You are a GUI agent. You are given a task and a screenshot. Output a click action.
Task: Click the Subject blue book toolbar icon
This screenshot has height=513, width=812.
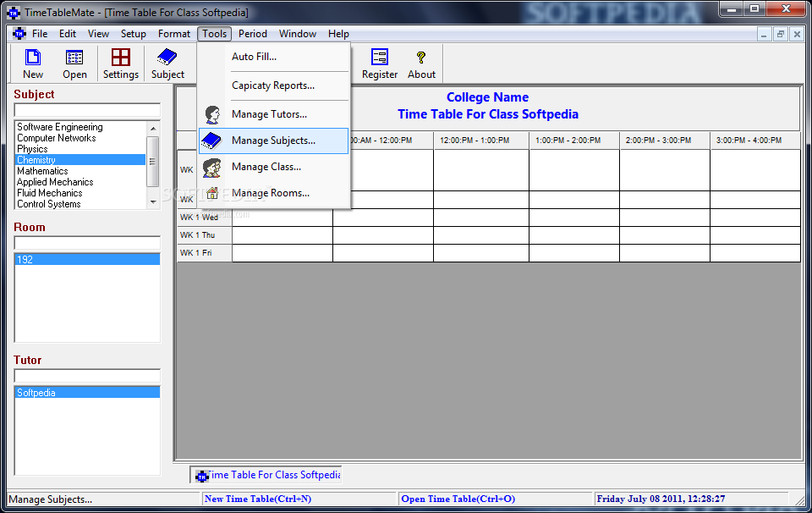(x=167, y=57)
